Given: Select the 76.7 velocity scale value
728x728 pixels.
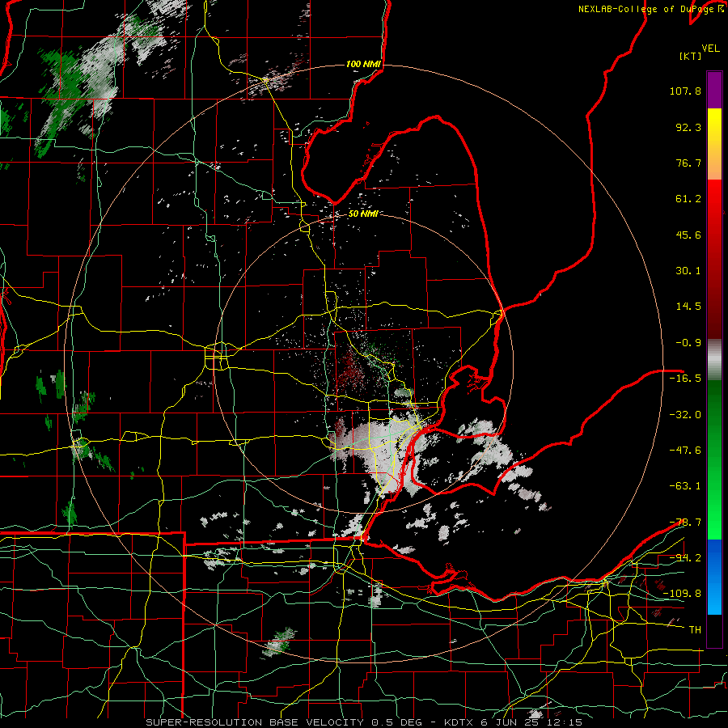Looking at the screenshot, I should tap(688, 163).
